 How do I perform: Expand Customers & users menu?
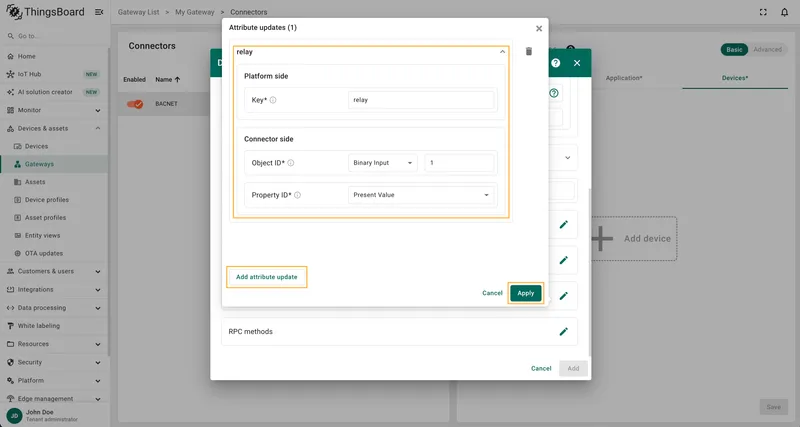pyautogui.click(x=54, y=271)
